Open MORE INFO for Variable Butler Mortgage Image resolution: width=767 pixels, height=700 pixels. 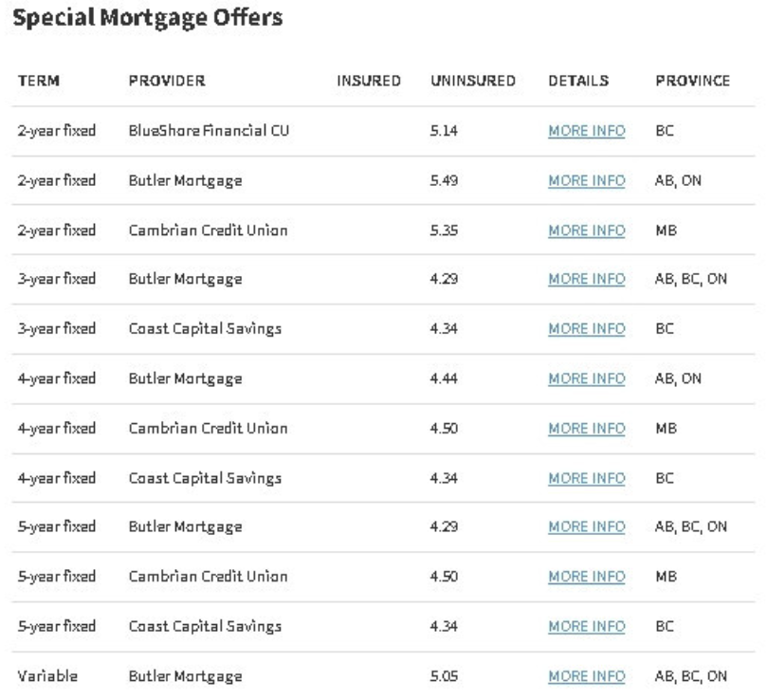point(587,676)
